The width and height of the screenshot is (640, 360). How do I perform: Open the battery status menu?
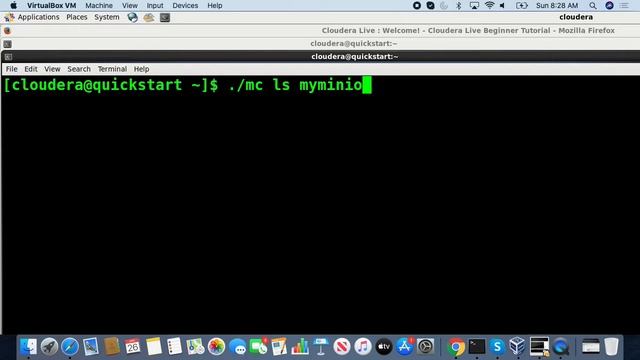click(522, 5)
